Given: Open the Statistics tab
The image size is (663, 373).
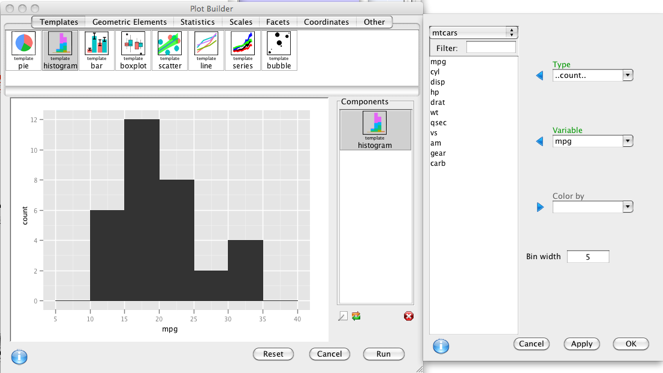Looking at the screenshot, I should 197,22.
